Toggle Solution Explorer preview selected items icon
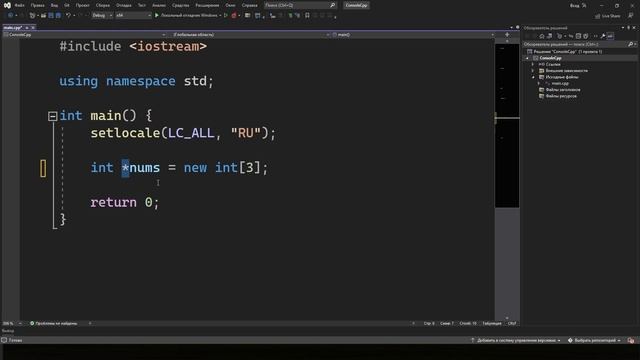The height and width of the screenshot is (360, 640). coord(610,36)
